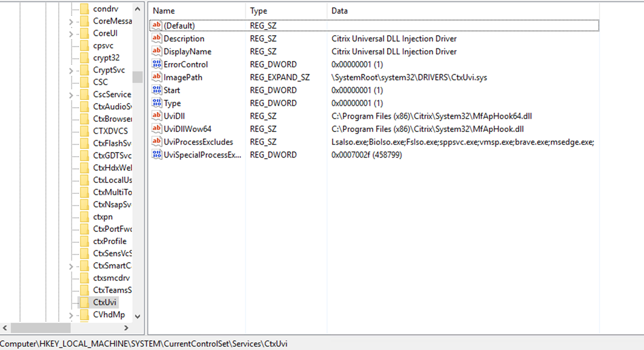
Task: Click the tree pane scroll down arrow
Action: pos(138,316)
